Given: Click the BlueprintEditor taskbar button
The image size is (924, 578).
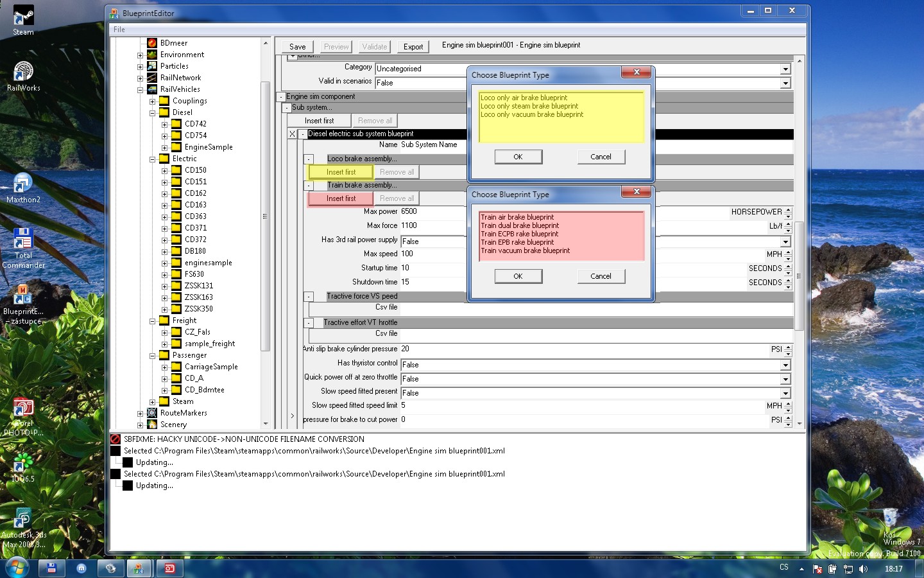Looking at the screenshot, I should click(139, 568).
